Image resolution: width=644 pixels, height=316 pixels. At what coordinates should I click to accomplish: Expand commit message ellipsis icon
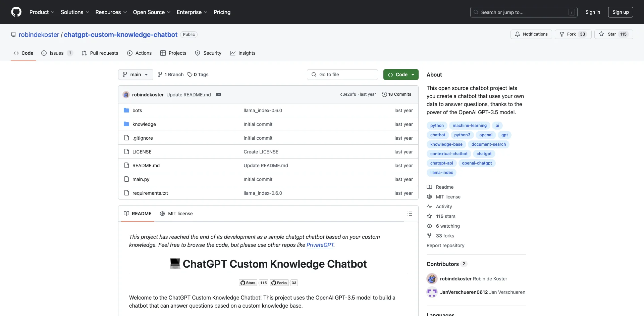click(218, 95)
